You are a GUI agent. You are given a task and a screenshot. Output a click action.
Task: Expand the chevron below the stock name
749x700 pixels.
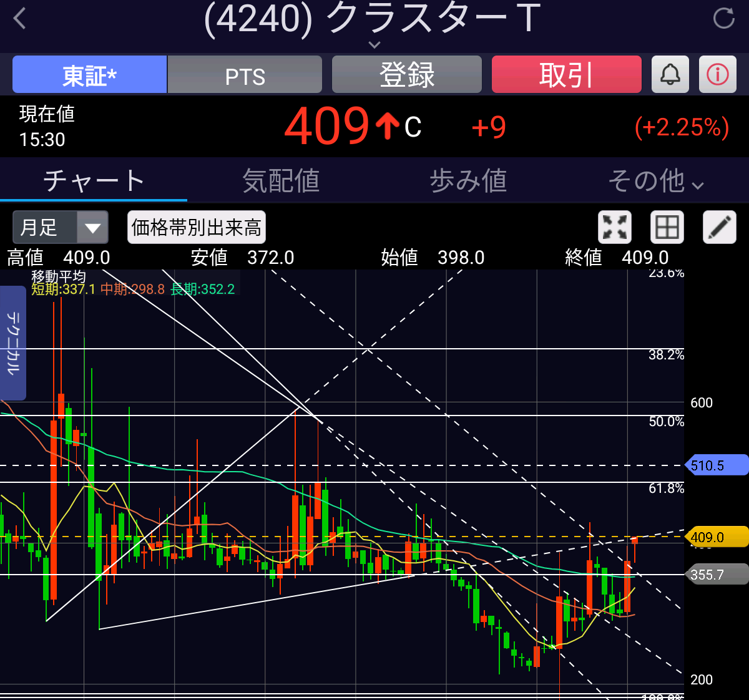(x=374, y=45)
